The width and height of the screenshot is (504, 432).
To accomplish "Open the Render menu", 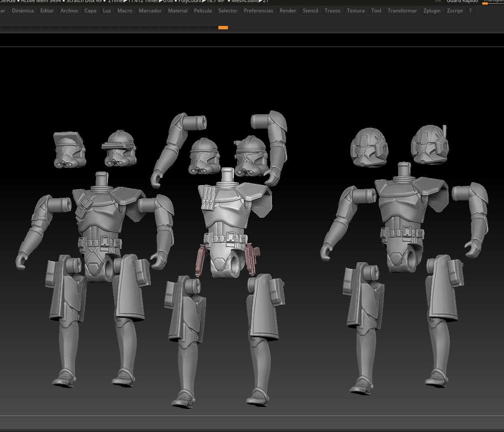I will (288, 10).
